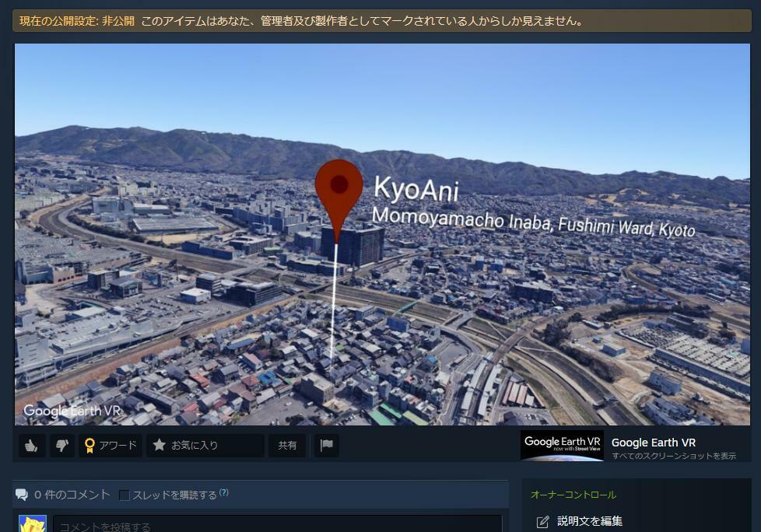Report this item with flag icon
The width and height of the screenshot is (761, 532).
[x=327, y=445]
